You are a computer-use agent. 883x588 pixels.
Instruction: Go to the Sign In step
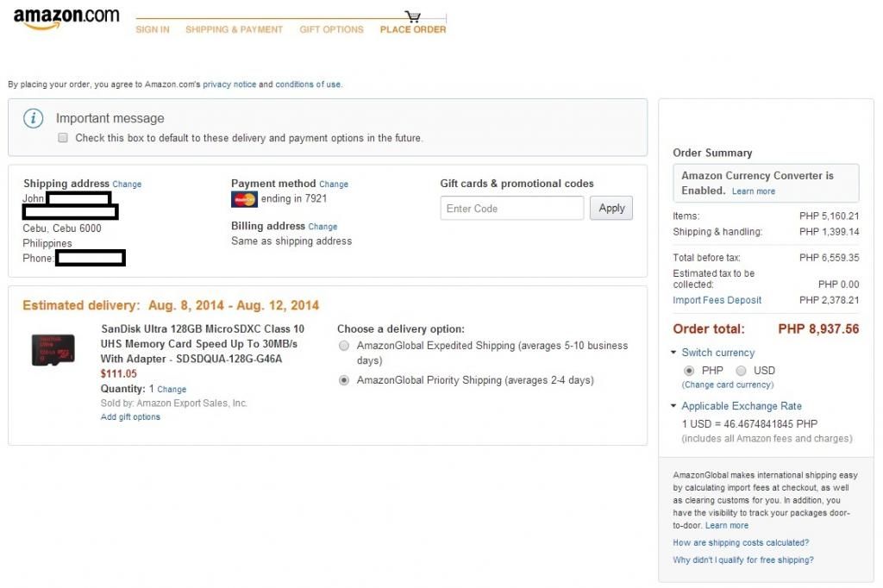[x=153, y=29]
